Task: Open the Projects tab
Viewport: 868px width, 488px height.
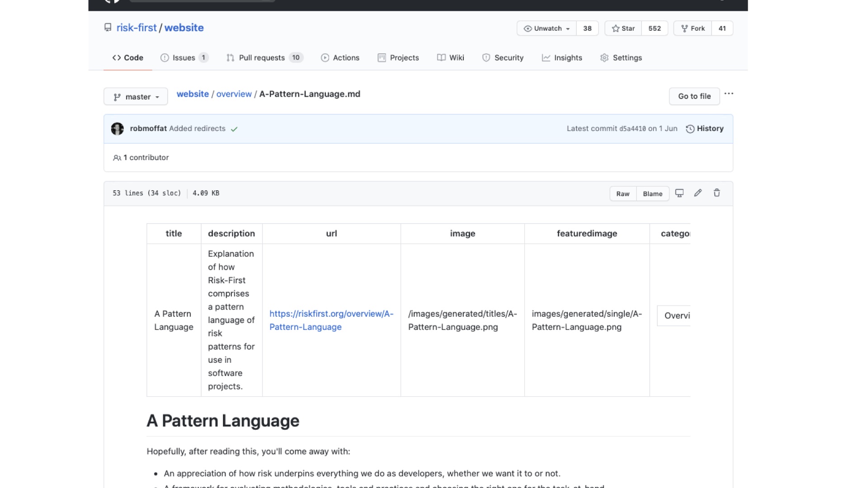Action: pos(398,58)
